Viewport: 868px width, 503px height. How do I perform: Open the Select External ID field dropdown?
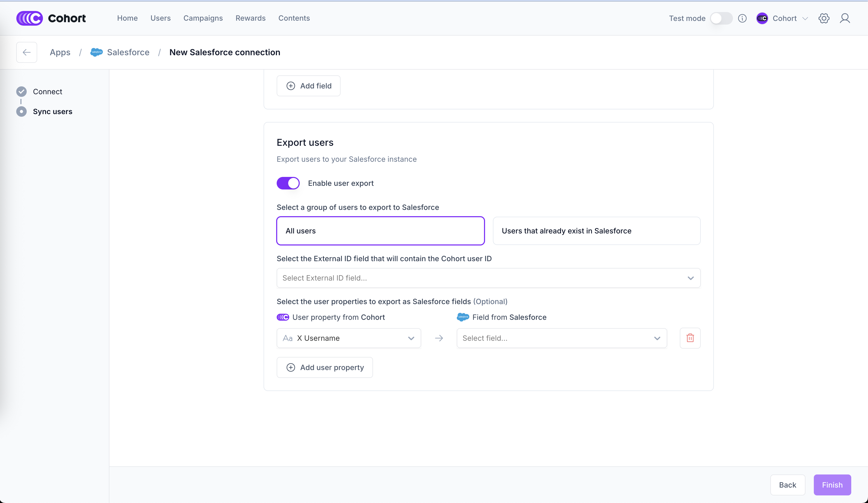click(488, 278)
